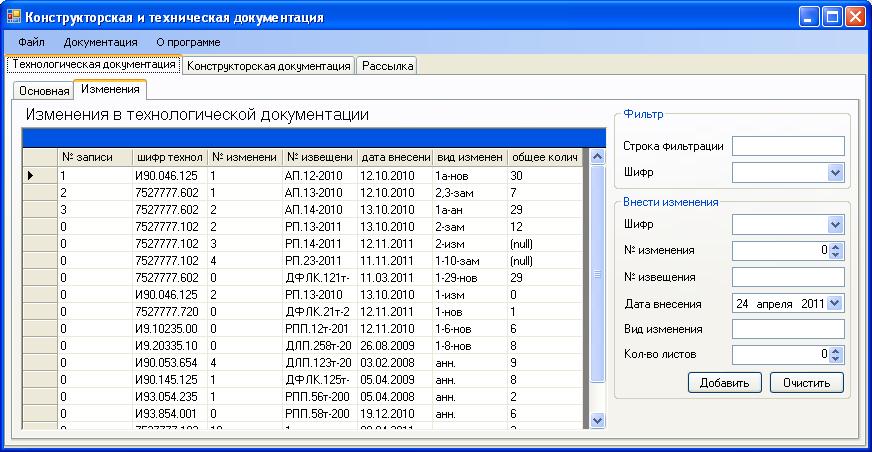This screenshot has height=452, width=872.
Task: Select cell РП.23-2011
Action: 320,261
